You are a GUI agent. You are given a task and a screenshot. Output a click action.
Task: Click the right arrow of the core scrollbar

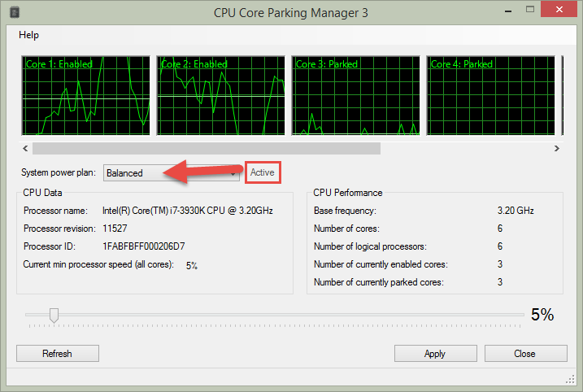(x=557, y=148)
